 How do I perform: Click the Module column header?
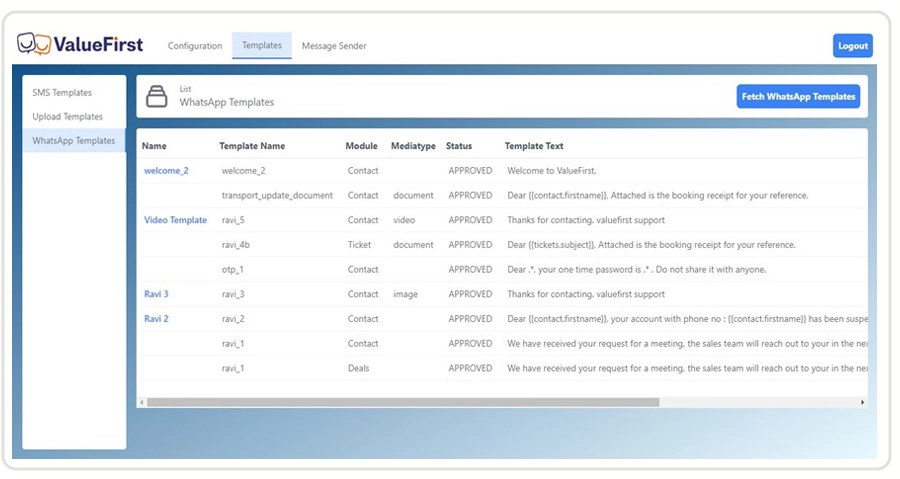click(362, 146)
